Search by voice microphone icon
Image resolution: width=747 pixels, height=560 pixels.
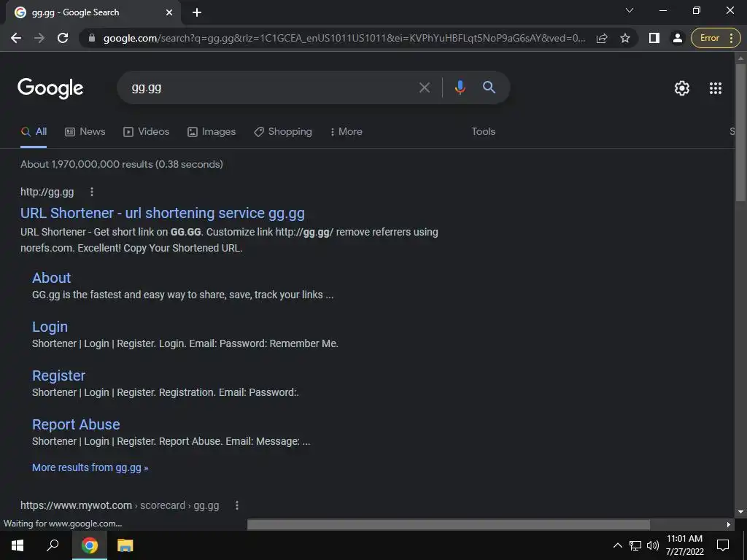(460, 87)
